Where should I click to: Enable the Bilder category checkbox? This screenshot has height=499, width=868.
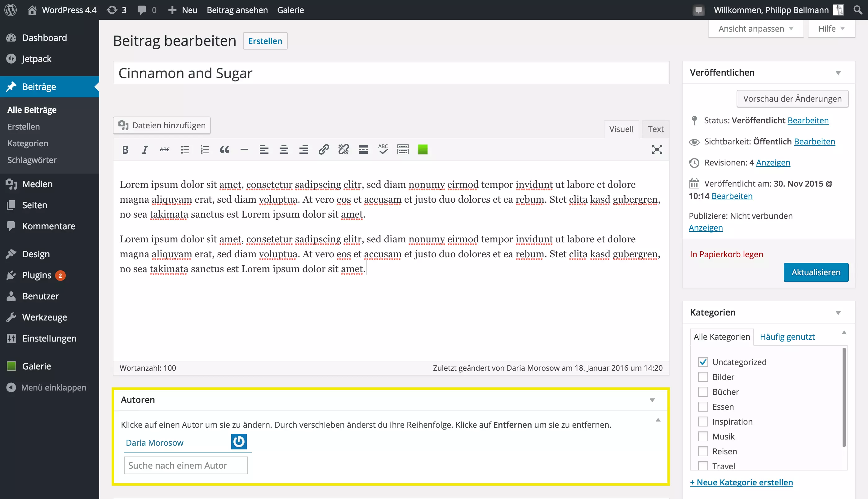coord(703,377)
